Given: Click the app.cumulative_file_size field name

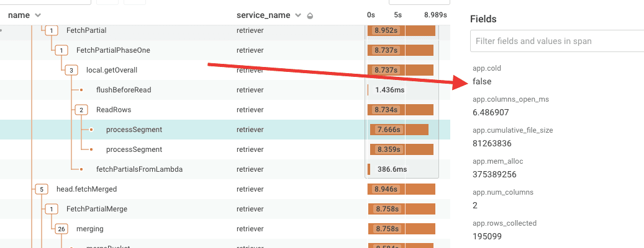Looking at the screenshot, I should point(512,130).
